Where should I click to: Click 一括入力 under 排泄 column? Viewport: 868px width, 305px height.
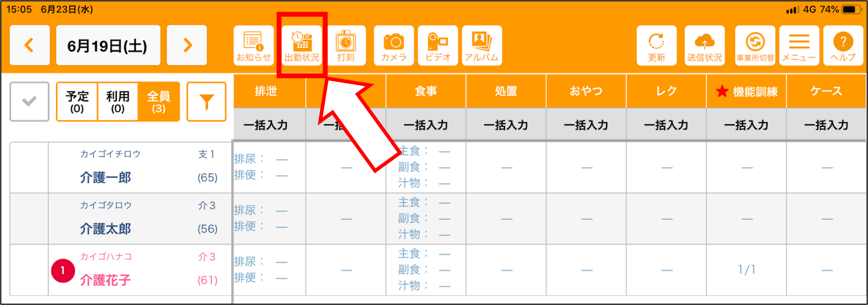pyautogui.click(x=266, y=125)
